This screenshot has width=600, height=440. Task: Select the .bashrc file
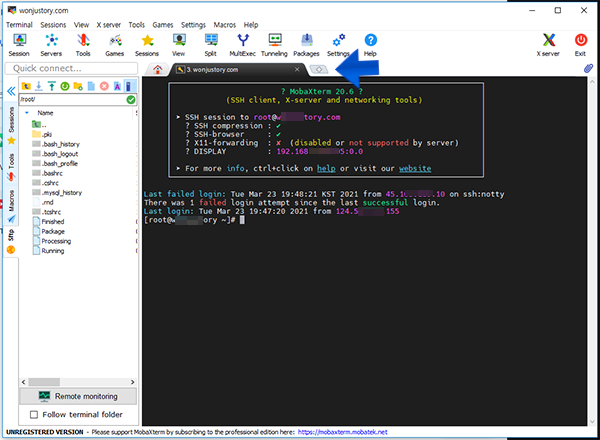click(47, 173)
